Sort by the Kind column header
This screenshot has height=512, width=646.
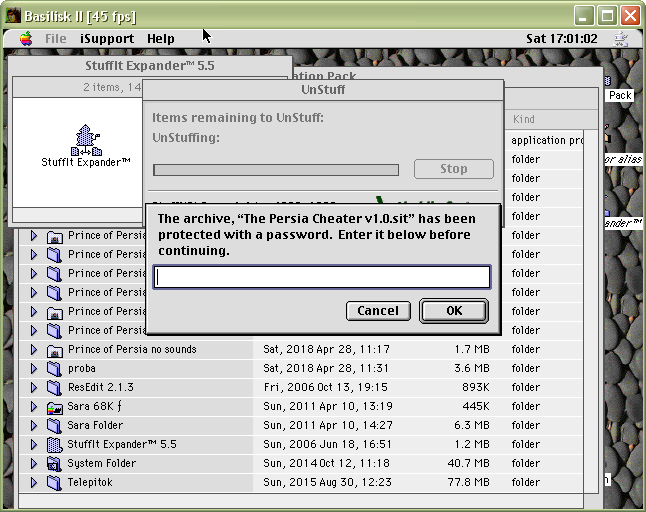(524, 119)
